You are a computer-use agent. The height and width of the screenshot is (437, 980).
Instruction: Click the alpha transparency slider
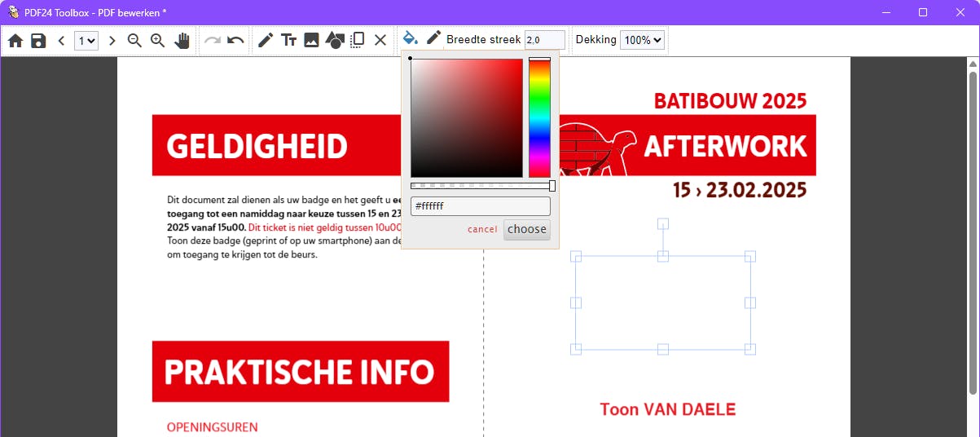click(x=481, y=186)
